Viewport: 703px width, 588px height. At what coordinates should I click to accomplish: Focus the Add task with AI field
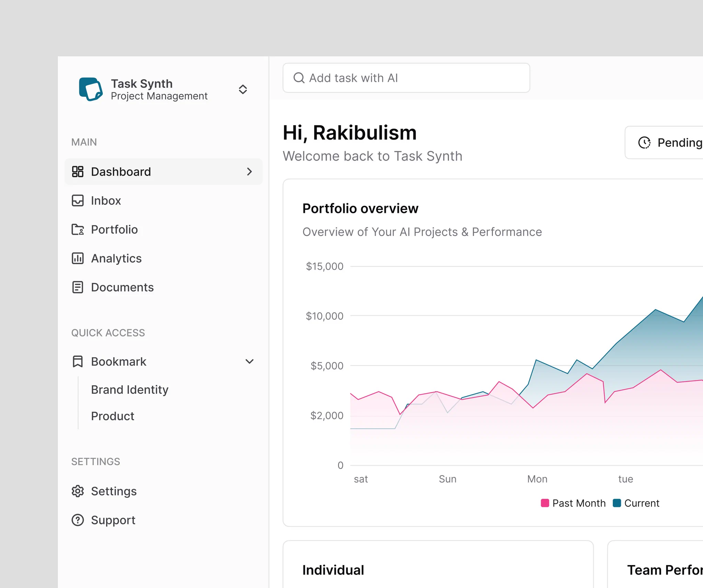click(x=406, y=78)
